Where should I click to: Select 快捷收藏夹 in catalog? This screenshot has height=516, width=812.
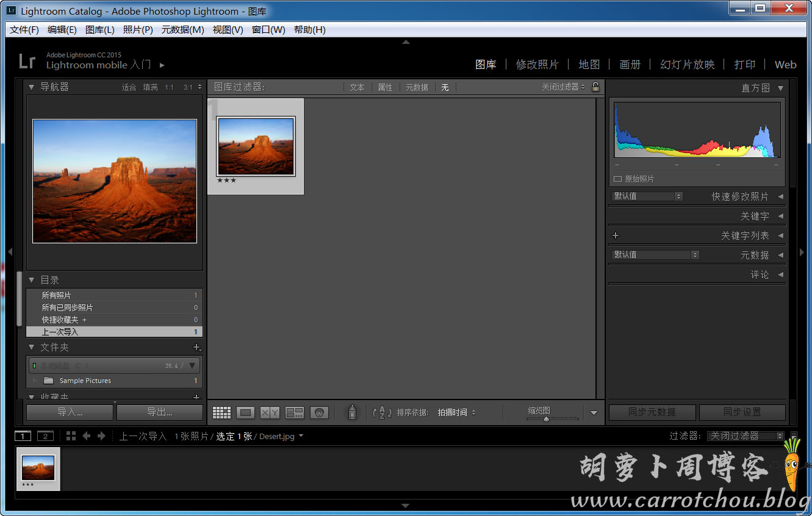(x=114, y=320)
